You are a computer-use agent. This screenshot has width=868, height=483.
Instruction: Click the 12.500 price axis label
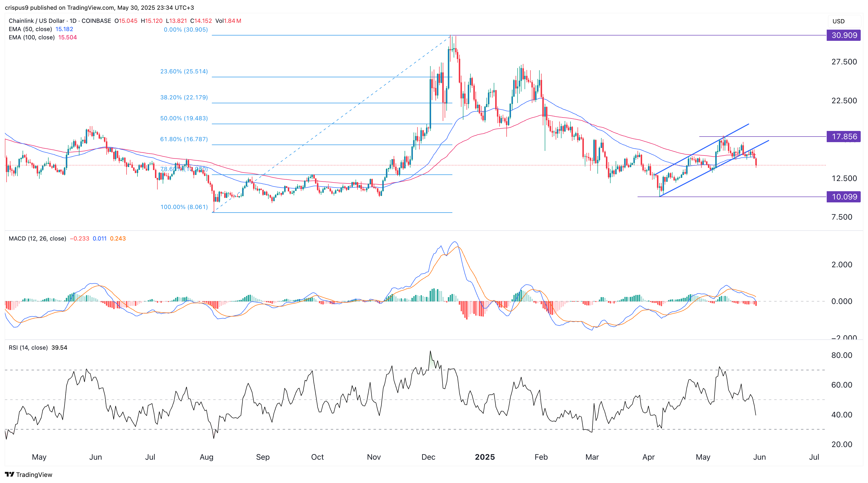point(844,178)
